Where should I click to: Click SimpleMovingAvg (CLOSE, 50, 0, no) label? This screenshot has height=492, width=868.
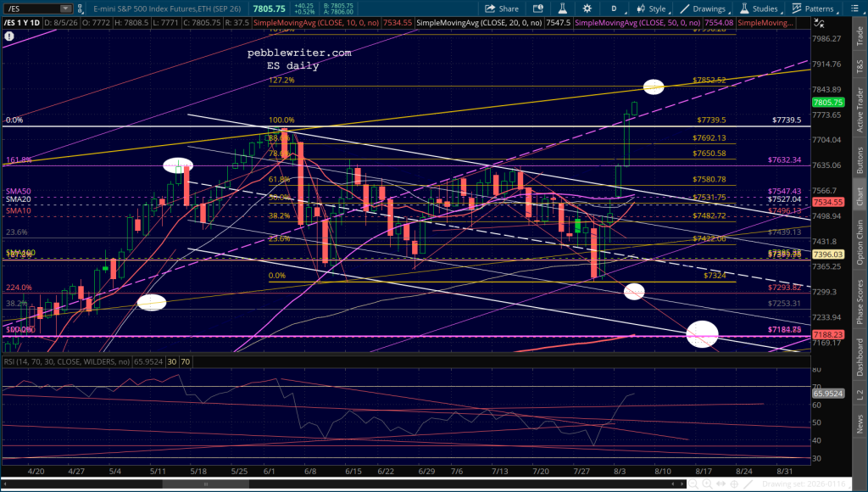point(637,23)
